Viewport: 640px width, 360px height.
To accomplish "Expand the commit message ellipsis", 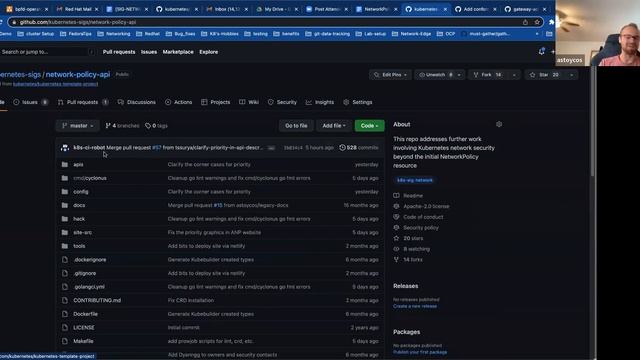I will click(x=271, y=148).
